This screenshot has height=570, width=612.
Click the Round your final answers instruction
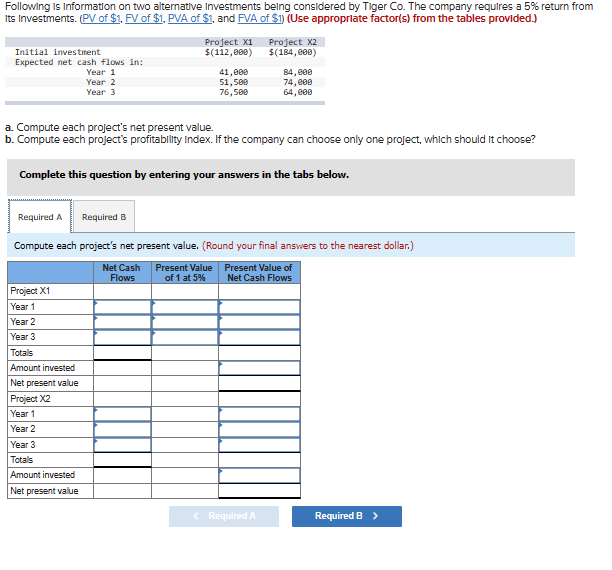(308, 246)
